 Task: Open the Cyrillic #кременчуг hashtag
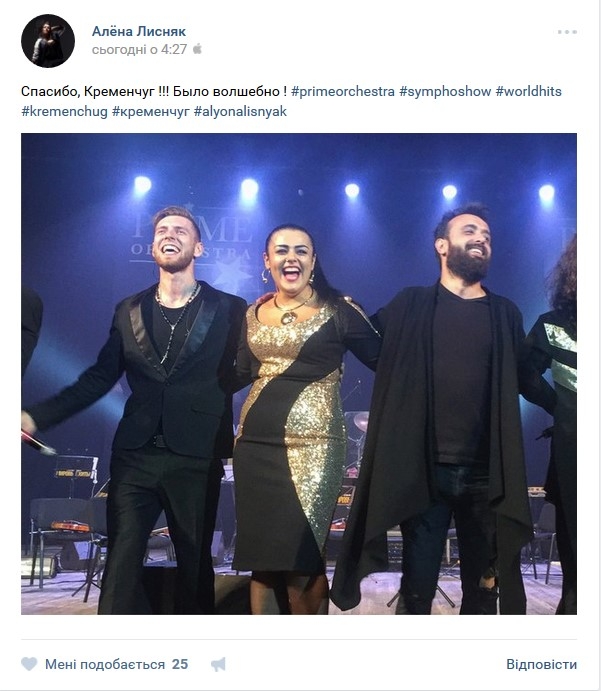151,111
